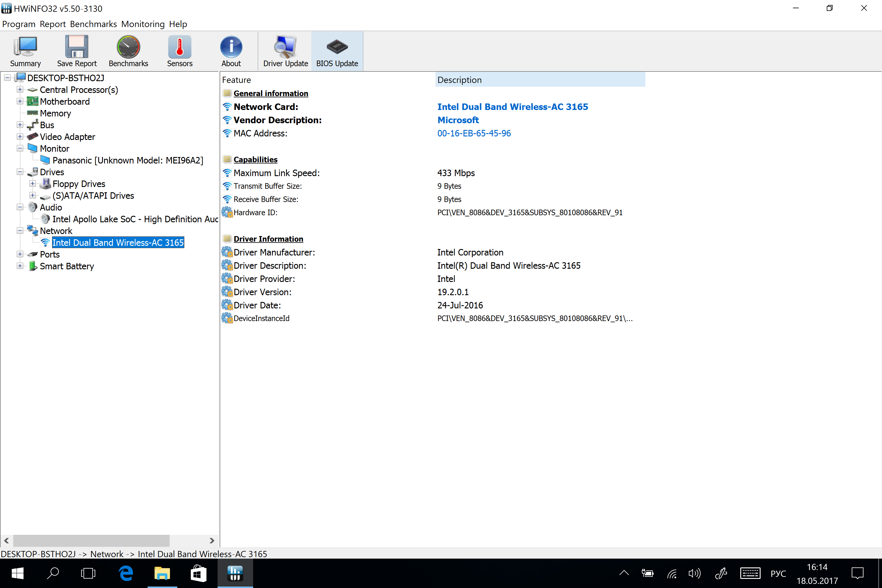Open taskbar search magnifier
Screen dimensions: 882x588
tap(53, 573)
